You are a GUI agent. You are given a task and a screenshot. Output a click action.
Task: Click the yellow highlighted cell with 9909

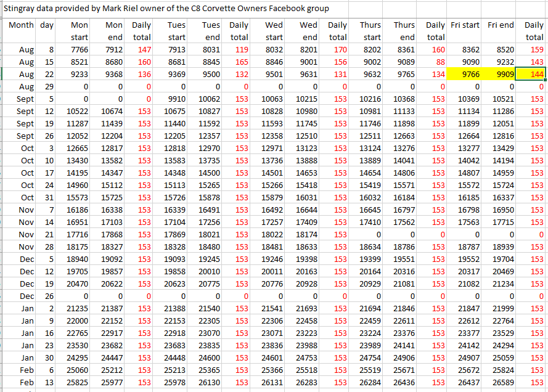click(501, 75)
